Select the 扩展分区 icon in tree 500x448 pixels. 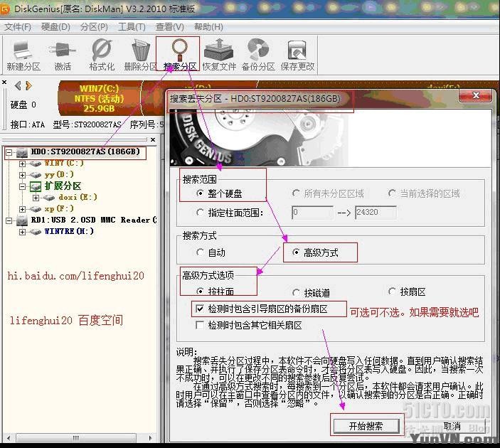pyautogui.click(x=36, y=186)
